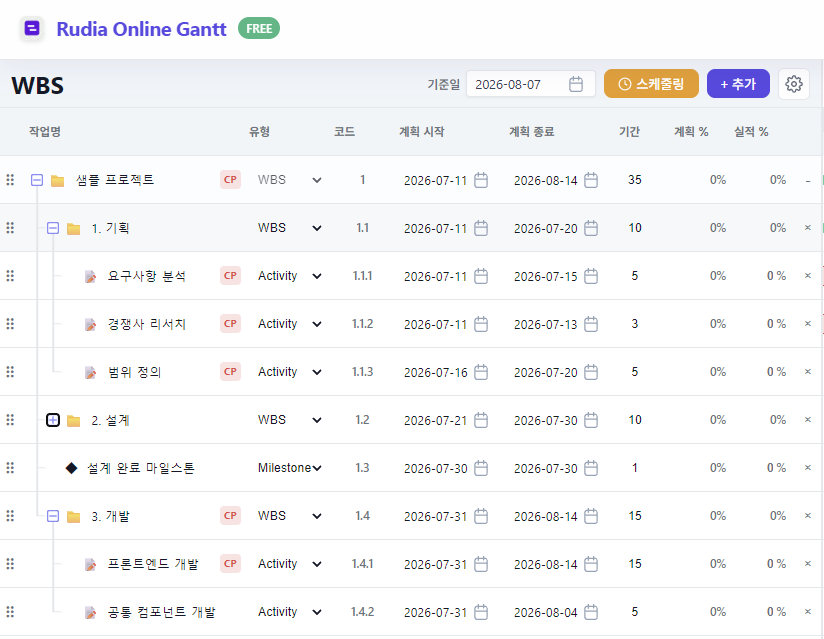Screen dimensions: 824x639
Task: Expand the 2. 설계 group
Action: 53,420
